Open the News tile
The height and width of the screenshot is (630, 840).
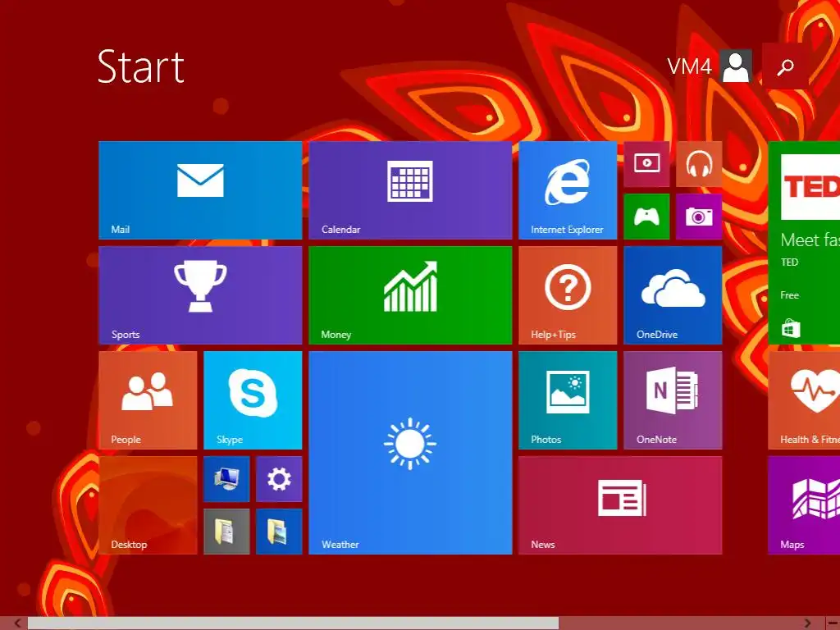tap(620, 505)
